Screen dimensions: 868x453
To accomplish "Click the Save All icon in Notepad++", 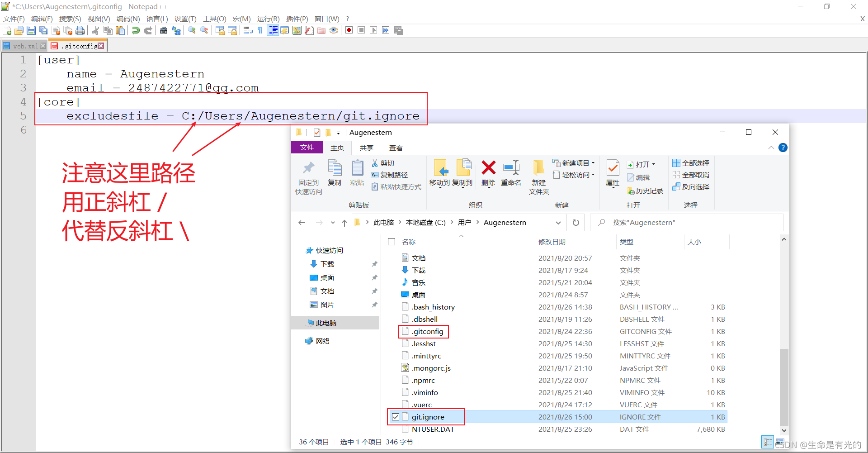I will pyautogui.click(x=43, y=30).
